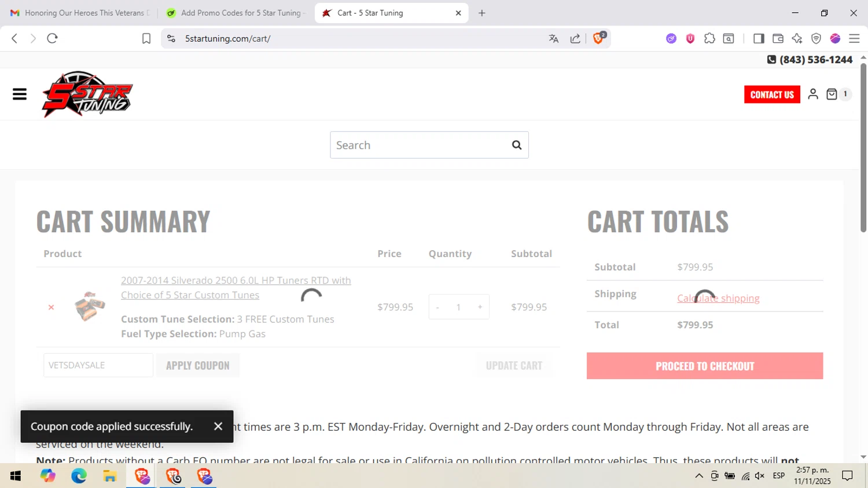The width and height of the screenshot is (868, 488).
Task: Go forward with browser forward arrow
Action: [x=33, y=38]
